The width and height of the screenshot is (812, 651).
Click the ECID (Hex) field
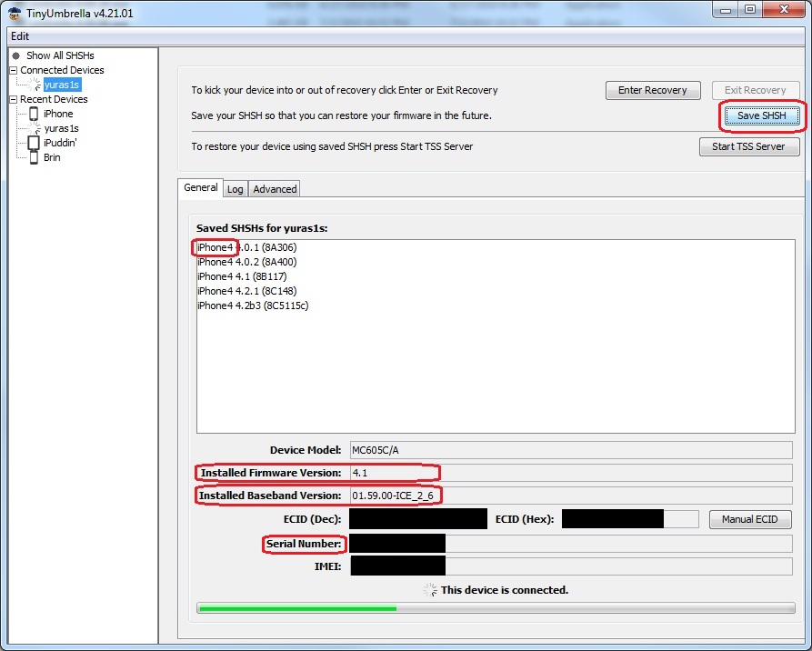click(x=630, y=519)
